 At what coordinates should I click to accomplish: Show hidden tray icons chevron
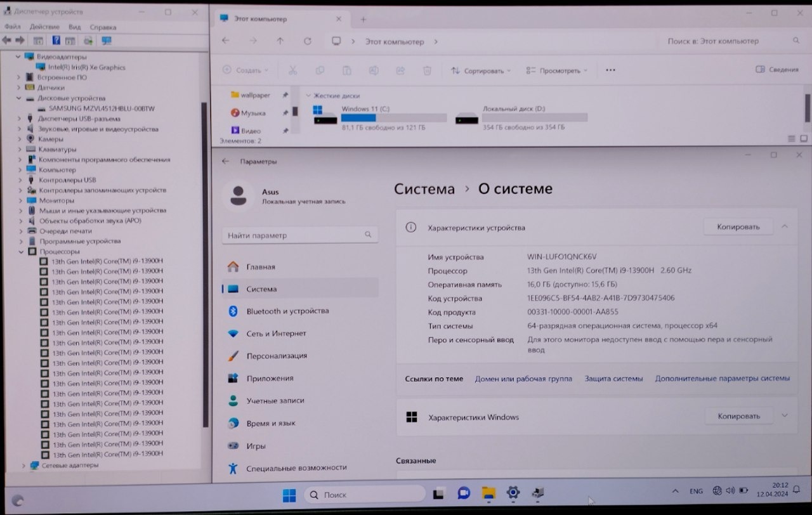tap(676, 492)
